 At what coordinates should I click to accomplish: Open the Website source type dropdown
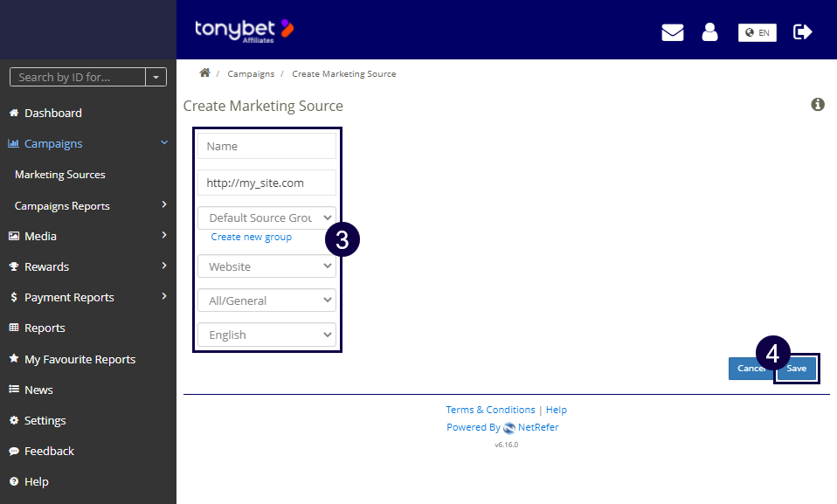[266, 266]
